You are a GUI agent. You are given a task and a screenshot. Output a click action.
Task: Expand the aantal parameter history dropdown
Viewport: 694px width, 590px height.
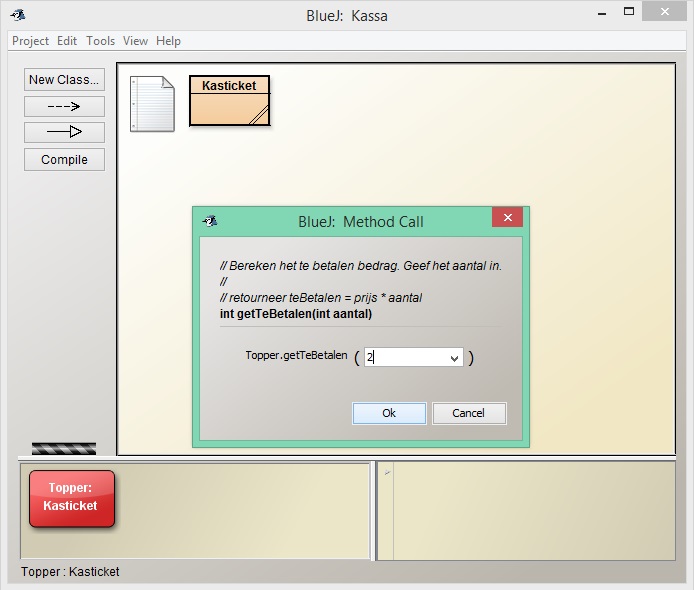454,358
